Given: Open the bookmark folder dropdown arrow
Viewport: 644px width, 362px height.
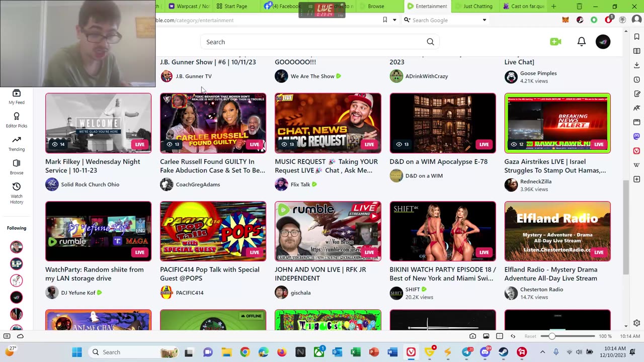Looking at the screenshot, I should click(394, 20).
